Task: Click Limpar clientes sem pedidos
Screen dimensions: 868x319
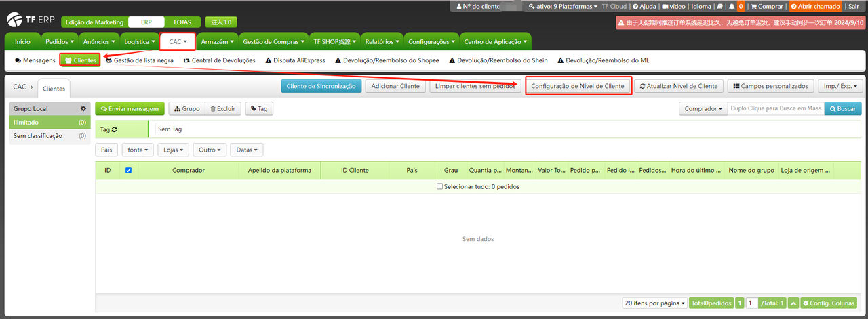Action: coord(475,87)
